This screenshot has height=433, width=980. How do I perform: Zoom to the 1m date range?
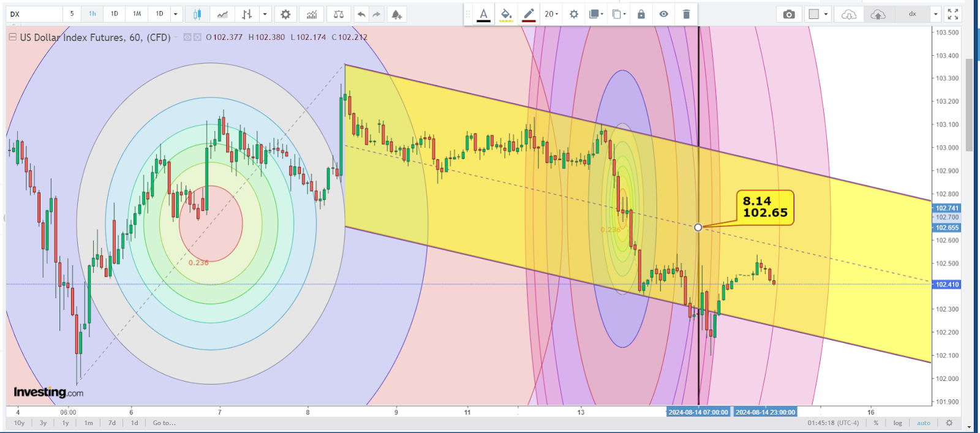tap(89, 423)
